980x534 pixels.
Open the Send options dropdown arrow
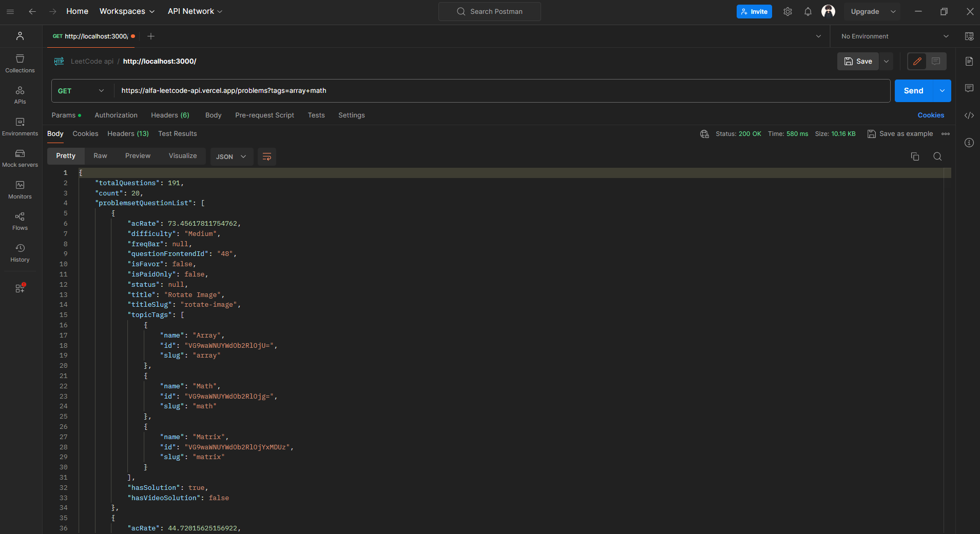coord(942,91)
